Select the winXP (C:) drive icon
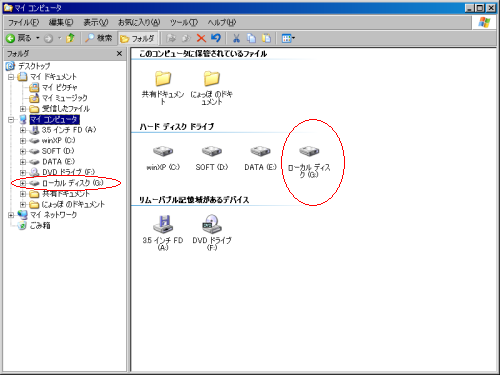The image size is (500, 375). click(x=163, y=151)
